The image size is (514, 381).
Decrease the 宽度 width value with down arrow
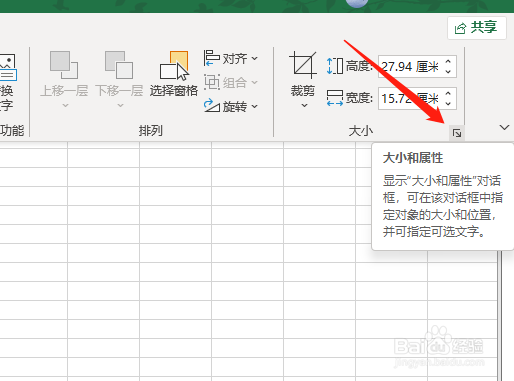click(x=449, y=103)
